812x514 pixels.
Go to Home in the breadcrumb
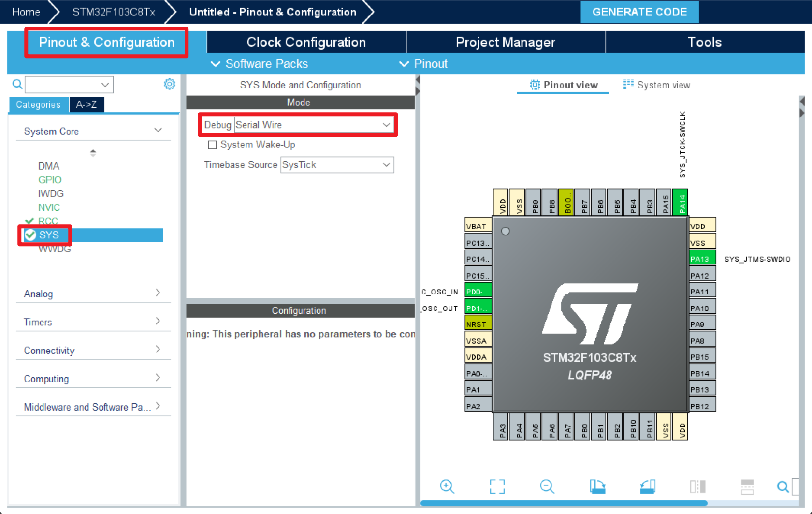pos(26,12)
